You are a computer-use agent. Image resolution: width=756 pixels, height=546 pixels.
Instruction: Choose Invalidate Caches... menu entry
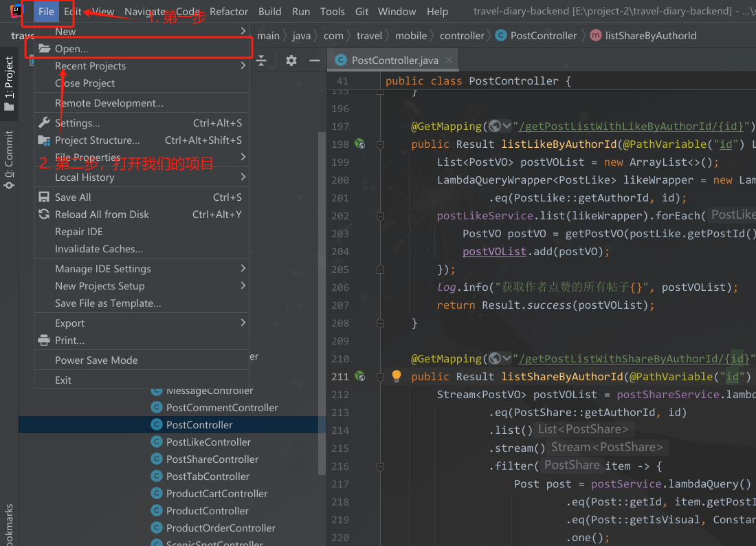point(142,248)
